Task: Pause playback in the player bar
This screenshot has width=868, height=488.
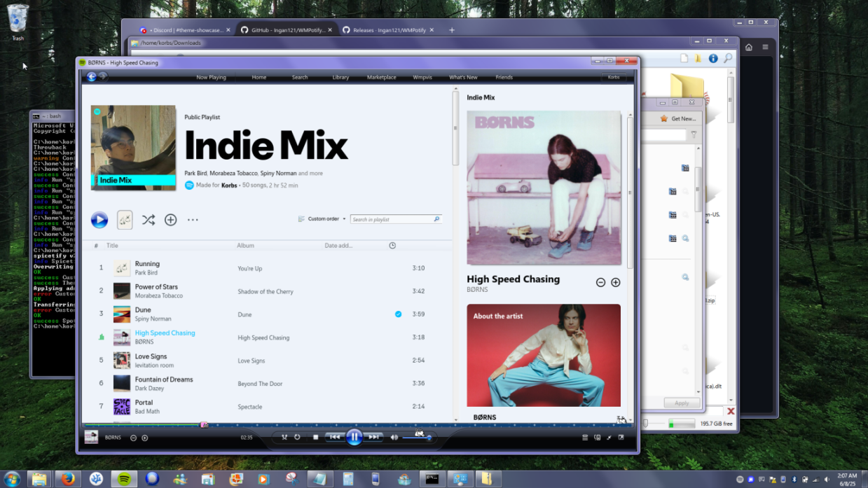Action: click(354, 437)
